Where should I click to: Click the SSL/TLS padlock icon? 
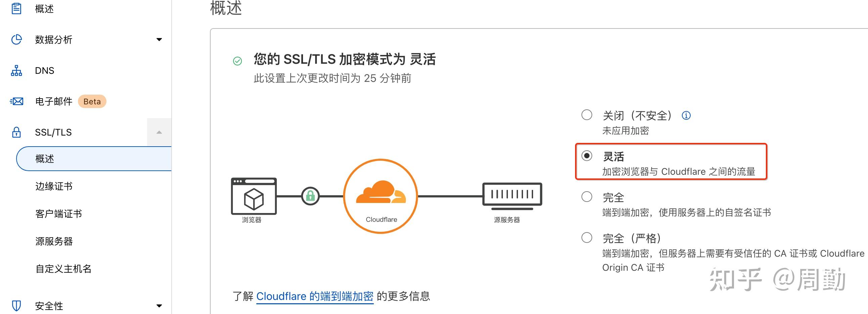tap(16, 132)
